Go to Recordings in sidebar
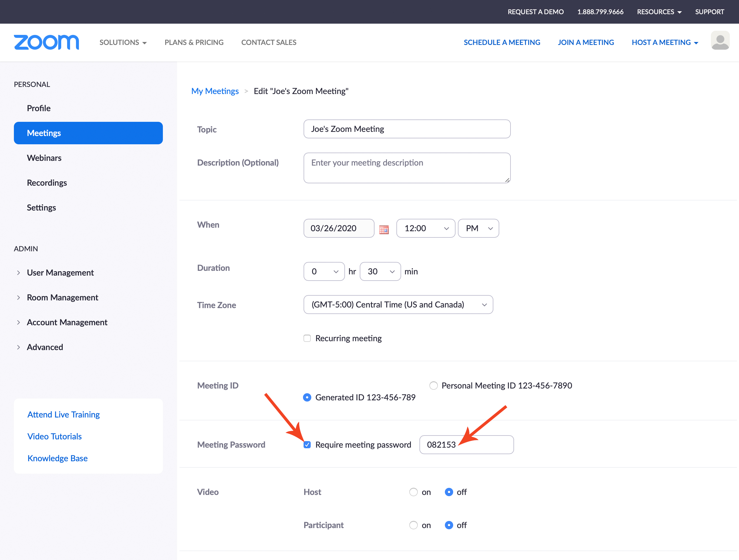The height and width of the screenshot is (560, 739). coord(47,183)
